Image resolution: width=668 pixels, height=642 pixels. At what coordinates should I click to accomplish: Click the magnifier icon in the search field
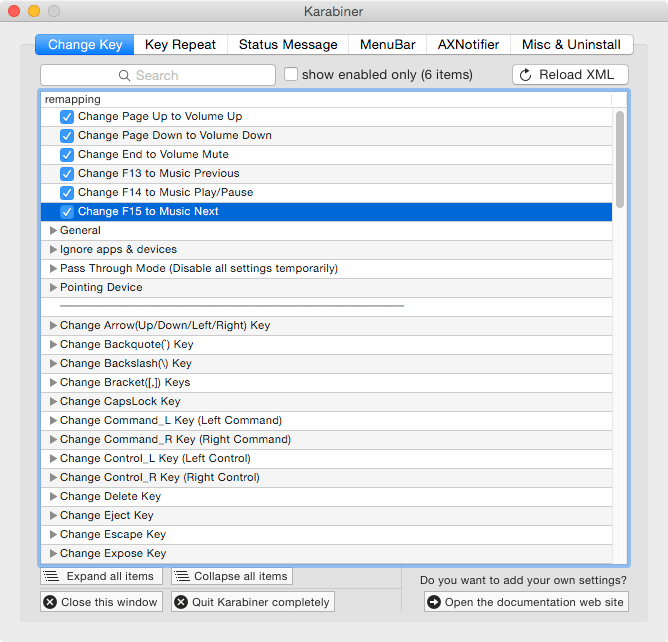coord(124,75)
